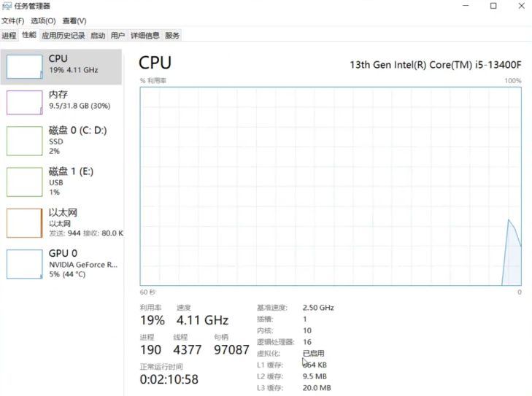
Task: Switch to the 应用历史记录 tab
Action: 63,35
